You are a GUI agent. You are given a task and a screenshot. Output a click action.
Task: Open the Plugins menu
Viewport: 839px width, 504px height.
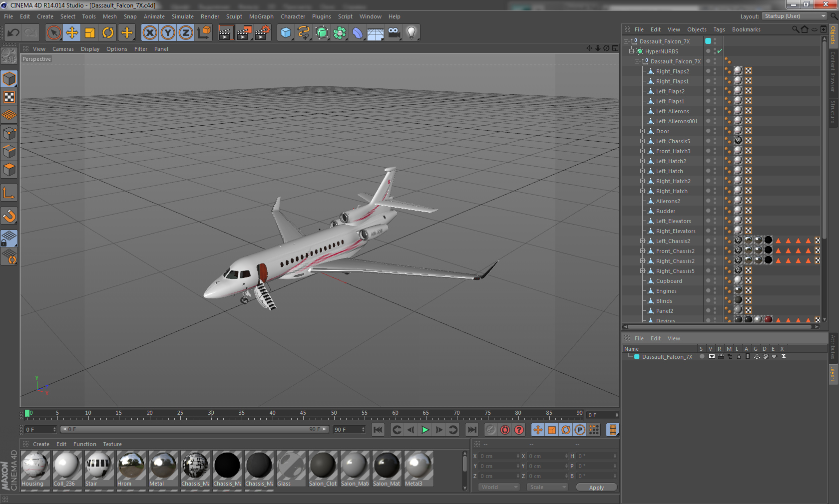322,16
